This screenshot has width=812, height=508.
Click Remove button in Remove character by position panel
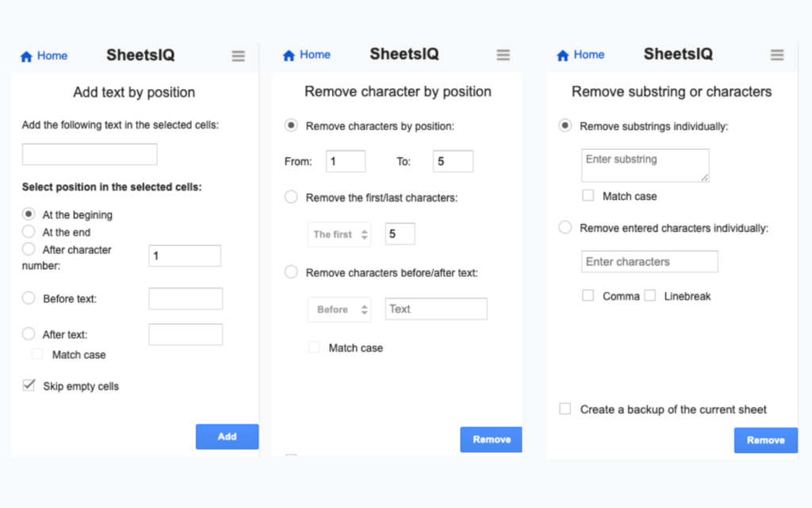pyautogui.click(x=491, y=440)
